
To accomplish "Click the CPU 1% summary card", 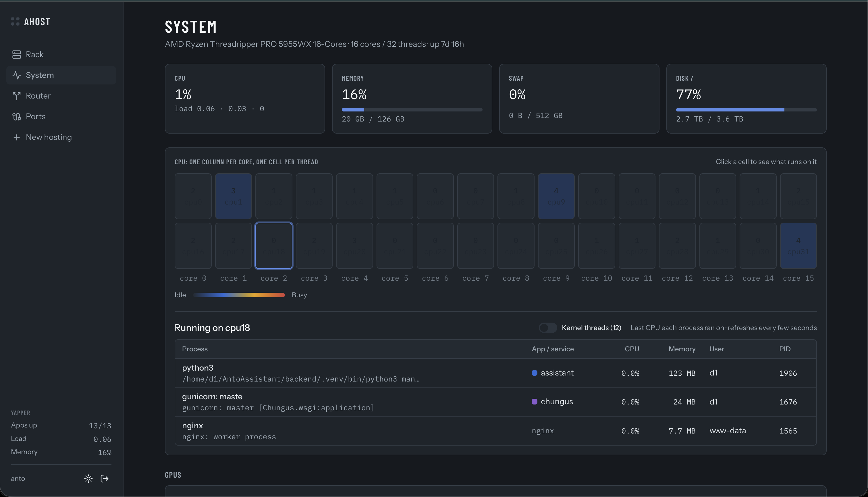I will pos(245,99).
